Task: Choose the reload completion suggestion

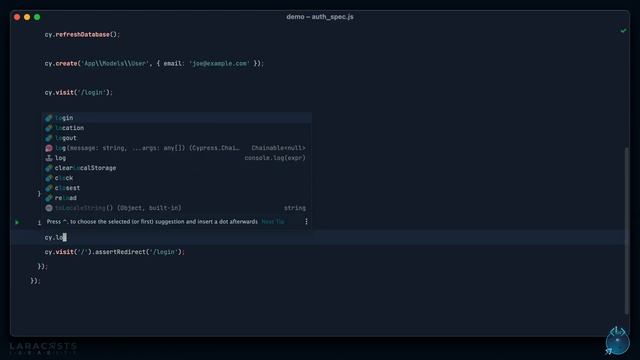Action: [x=177, y=198]
